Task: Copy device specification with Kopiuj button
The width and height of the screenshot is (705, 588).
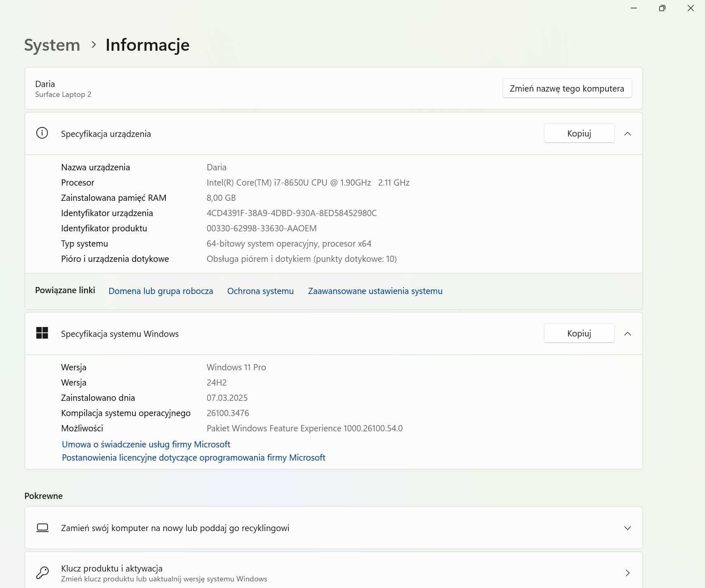Action: (579, 133)
